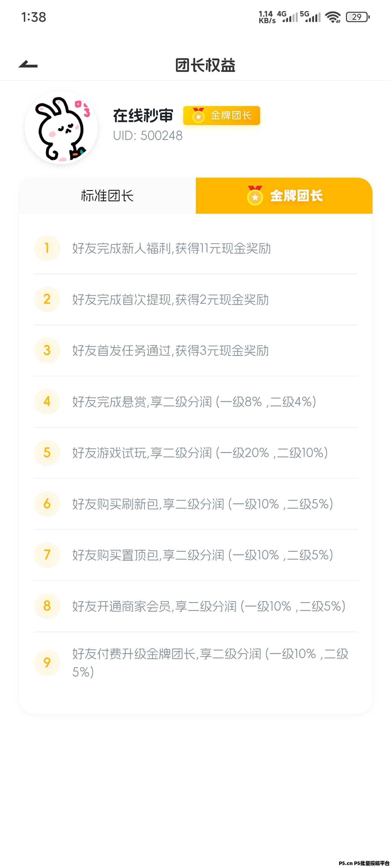Tap the medal icon in 金牌团长 tab

click(x=255, y=195)
